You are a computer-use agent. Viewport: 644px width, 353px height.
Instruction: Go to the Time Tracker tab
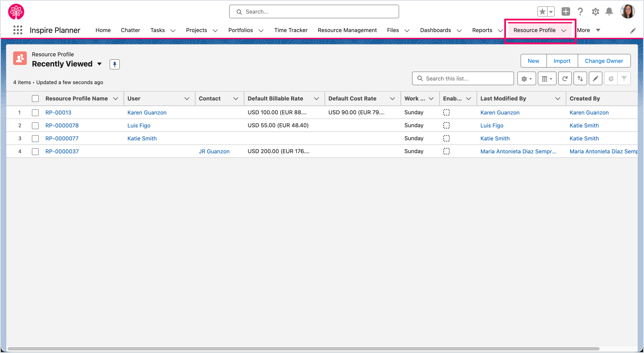click(291, 30)
